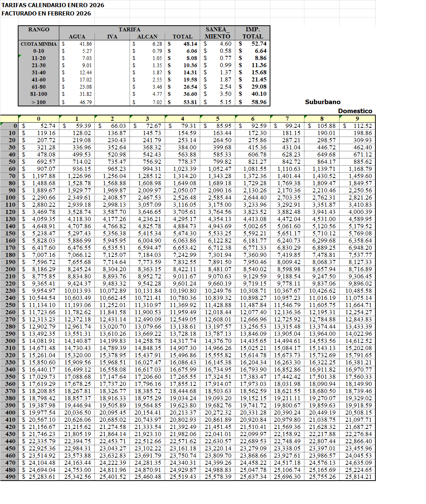Select the 'IMP. TOTAL' header cell
Image resolution: width=426 pixels, height=504 pixels.
tap(252, 33)
